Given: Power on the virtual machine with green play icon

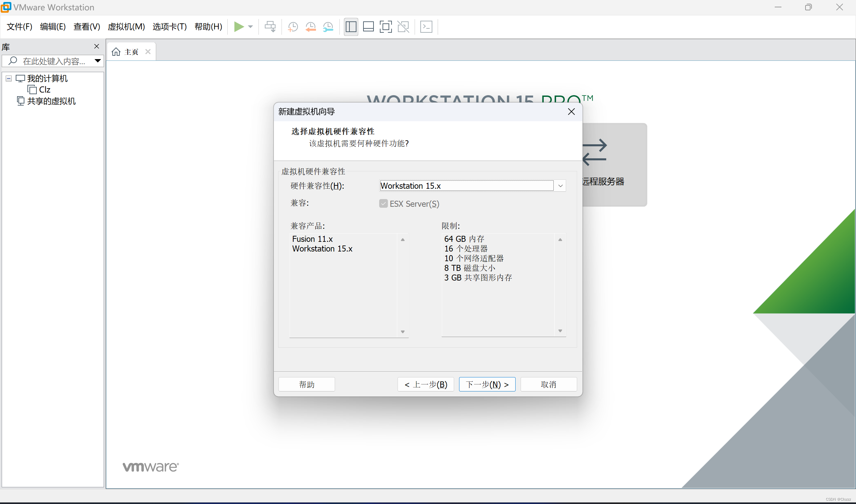Looking at the screenshot, I should [240, 26].
